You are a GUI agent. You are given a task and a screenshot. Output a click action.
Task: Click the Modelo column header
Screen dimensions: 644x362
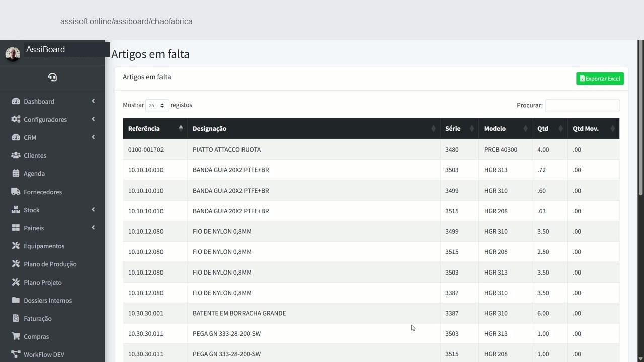(505, 129)
